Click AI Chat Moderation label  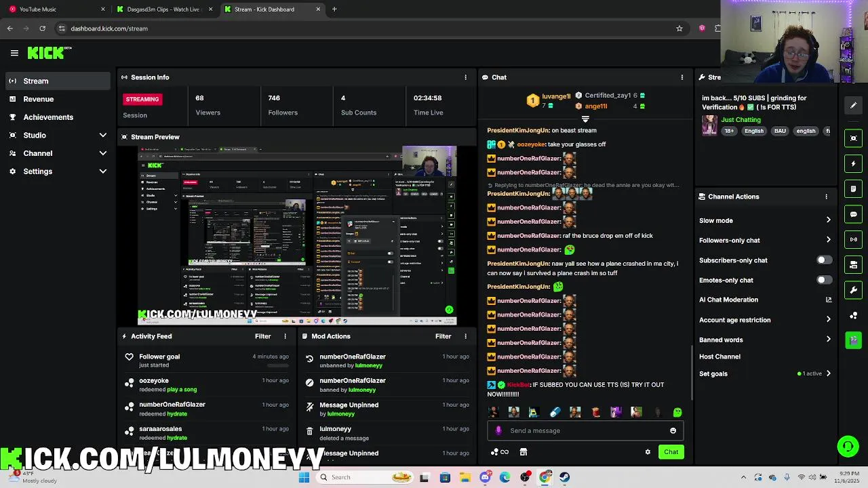tap(728, 300)
